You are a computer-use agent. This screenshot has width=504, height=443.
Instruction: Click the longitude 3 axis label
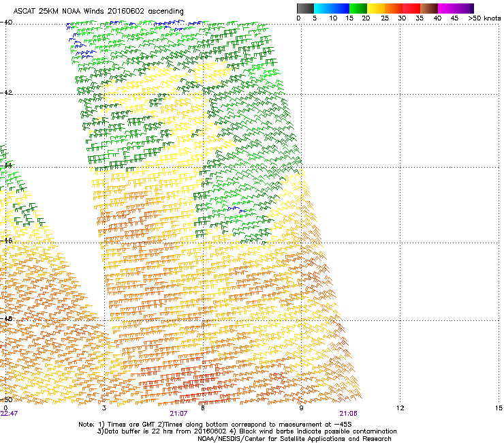pyautogui.click(x=104, y=408)
